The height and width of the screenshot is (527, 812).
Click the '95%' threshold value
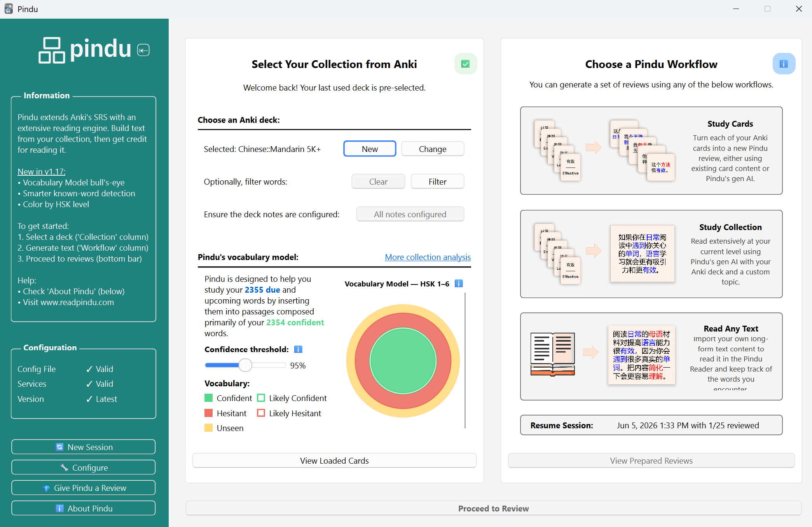click(298, 365)
